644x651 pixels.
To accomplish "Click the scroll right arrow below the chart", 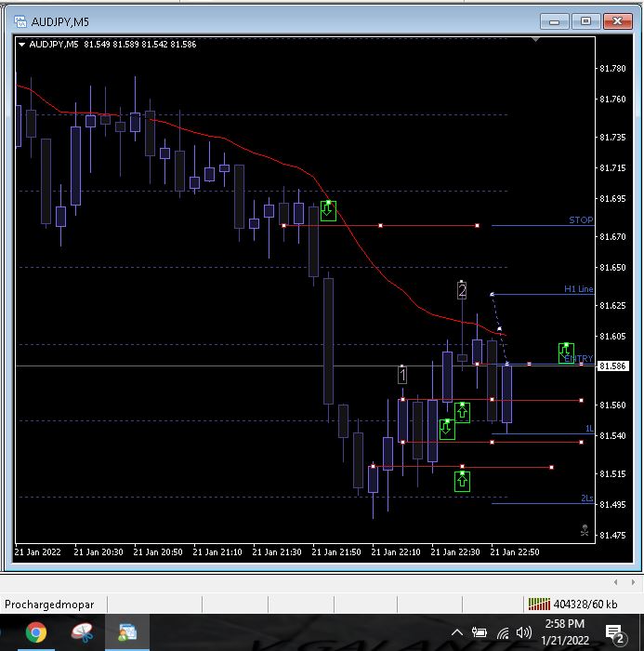I will (633, 582).
